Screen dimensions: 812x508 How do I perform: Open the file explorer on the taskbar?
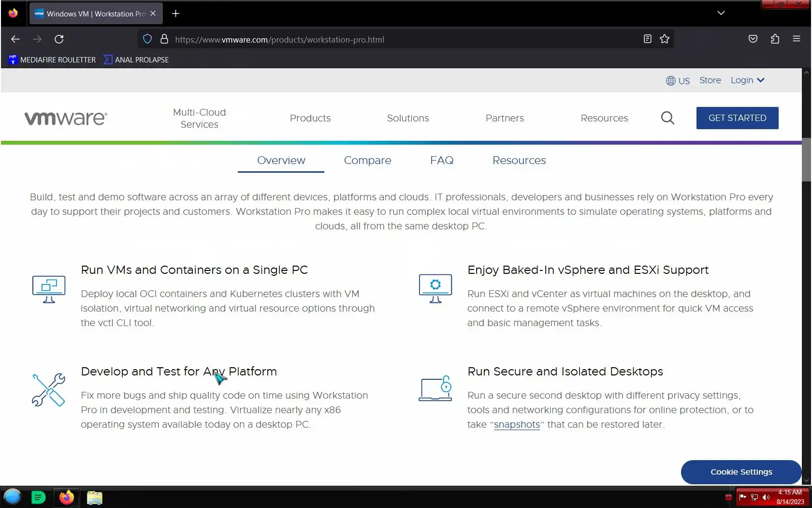[x=95, y=498]
